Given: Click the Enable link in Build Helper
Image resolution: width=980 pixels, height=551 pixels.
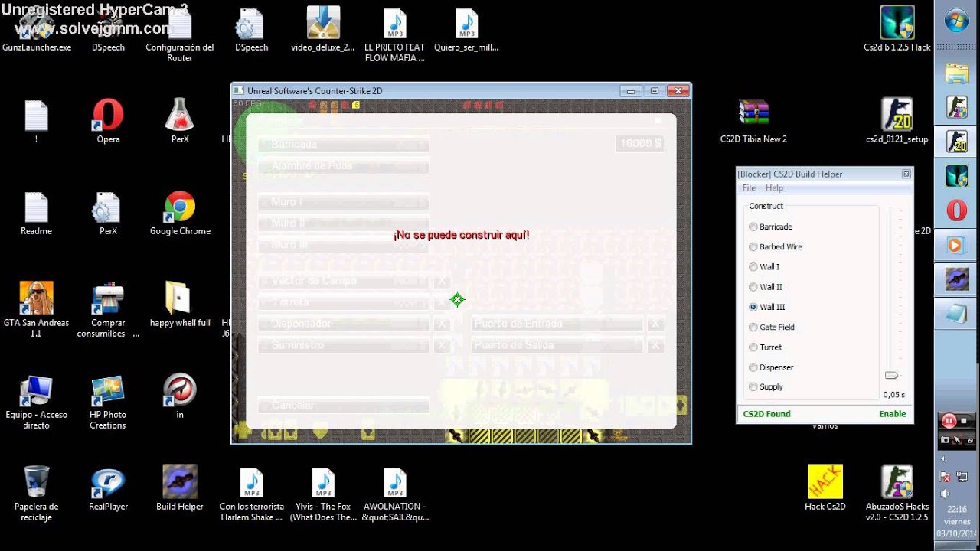Looking at the screenshot, I should tap(892, 414).
